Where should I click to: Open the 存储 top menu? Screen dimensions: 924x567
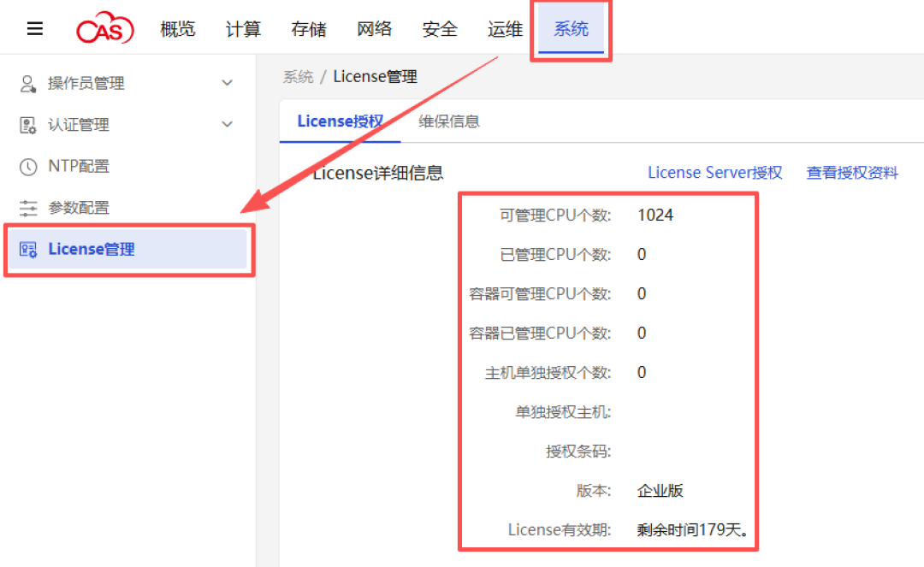(308, 29)
